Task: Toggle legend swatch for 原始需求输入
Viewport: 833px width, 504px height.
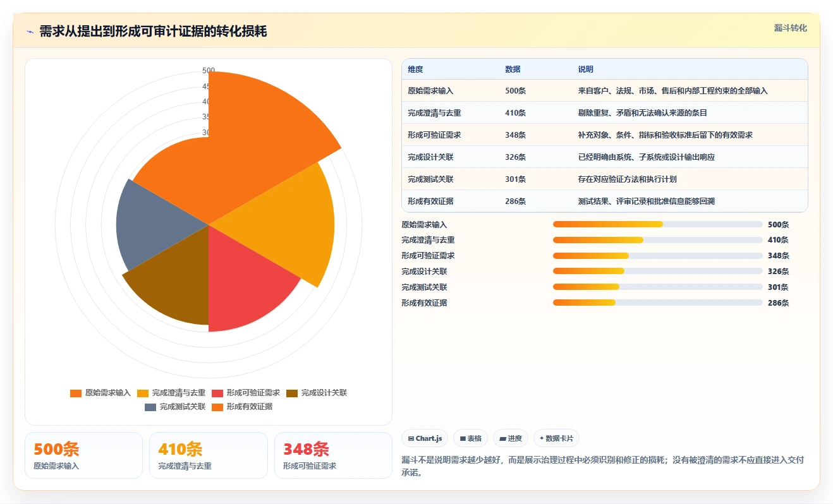Action: (76, 393)
